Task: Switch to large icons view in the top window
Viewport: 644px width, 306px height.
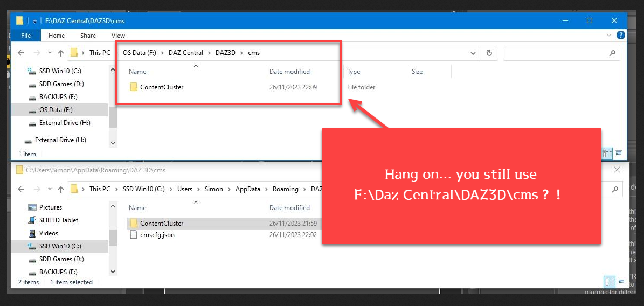Action: point(619,154)
